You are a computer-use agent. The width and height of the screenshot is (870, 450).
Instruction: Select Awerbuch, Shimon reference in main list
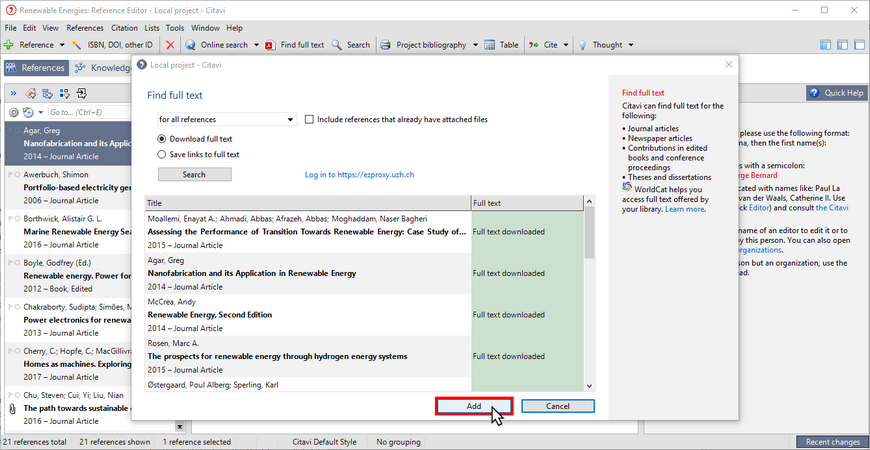click(x=68, y=188)
